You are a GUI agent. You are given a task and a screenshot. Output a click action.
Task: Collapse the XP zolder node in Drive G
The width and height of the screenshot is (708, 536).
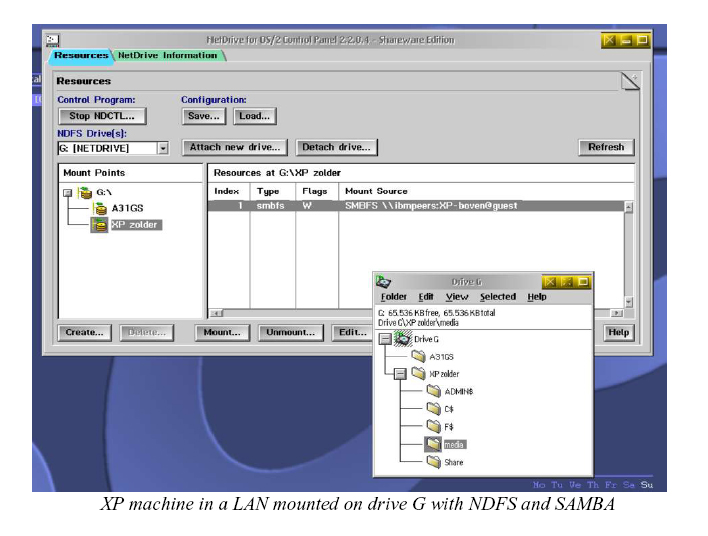click(x=400, y=374)
